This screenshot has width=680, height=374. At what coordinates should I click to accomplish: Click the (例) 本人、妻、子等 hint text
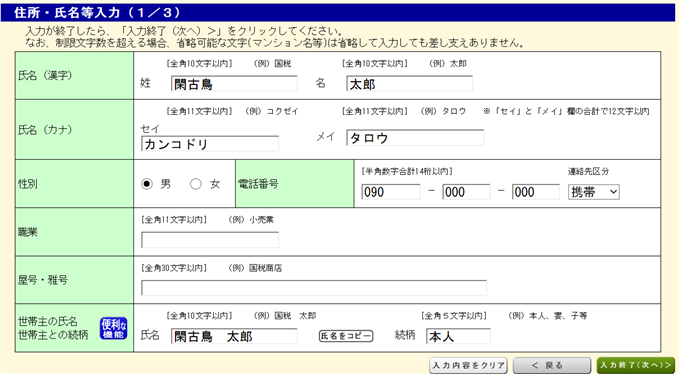(x=547, y=316)
